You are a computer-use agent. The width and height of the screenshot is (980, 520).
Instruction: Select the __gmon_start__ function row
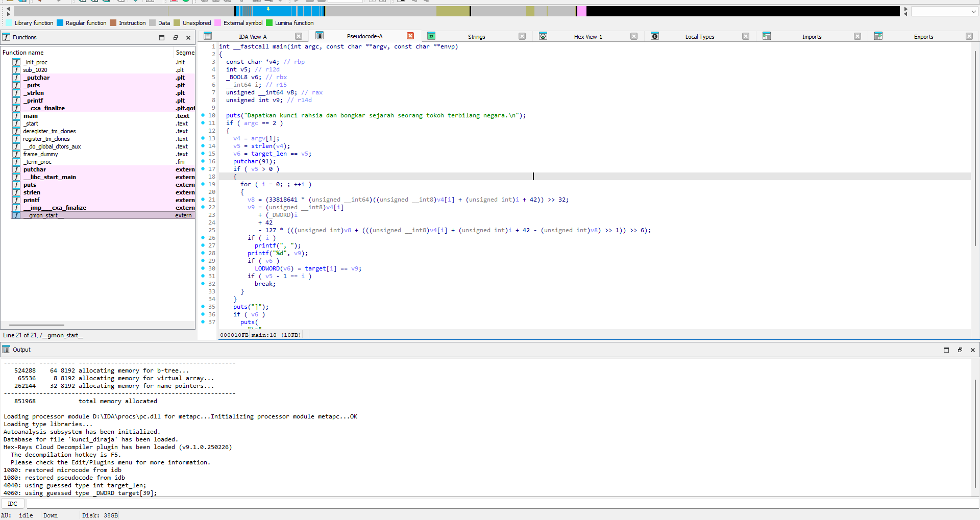[103, 215]
